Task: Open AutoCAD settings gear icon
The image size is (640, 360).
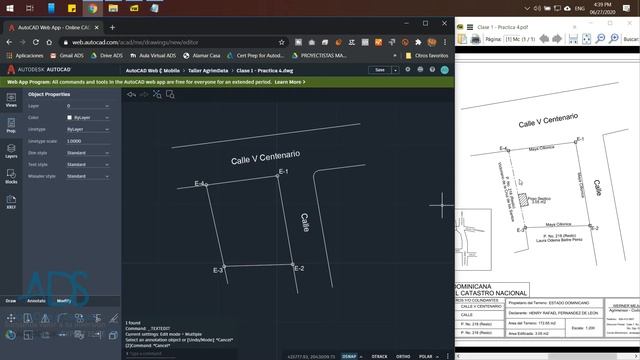Action: point(408,70)
